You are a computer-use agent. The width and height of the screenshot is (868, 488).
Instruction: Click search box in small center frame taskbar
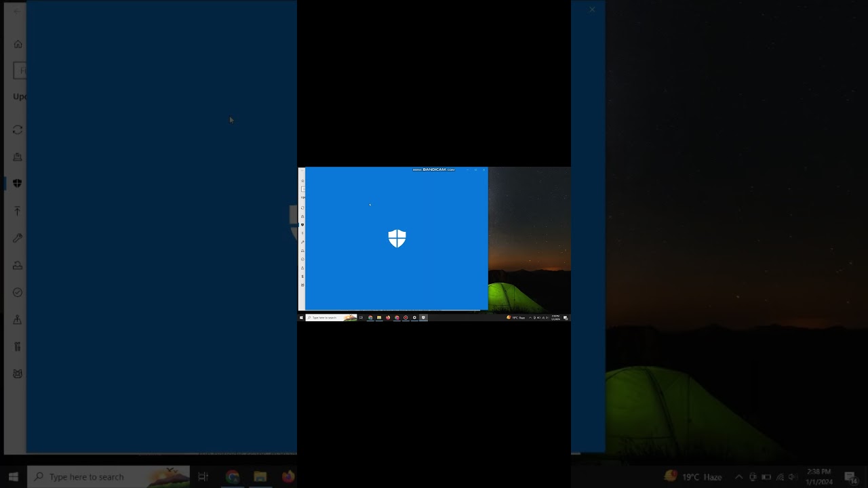(331, 317)
